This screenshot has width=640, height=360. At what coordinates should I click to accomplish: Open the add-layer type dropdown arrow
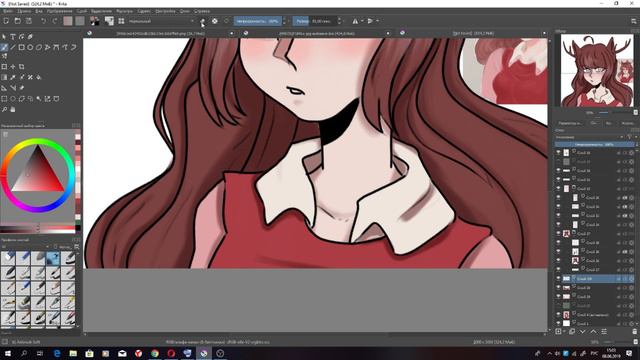pyautogui.click(x=564, y=331)
